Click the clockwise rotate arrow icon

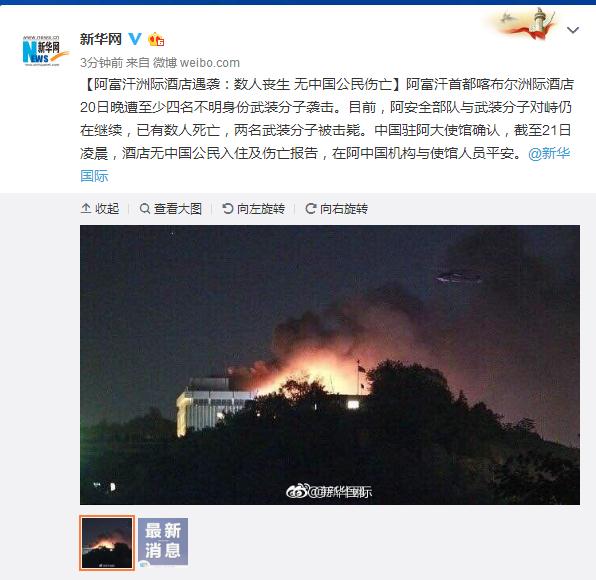click(x=311, y=208)
